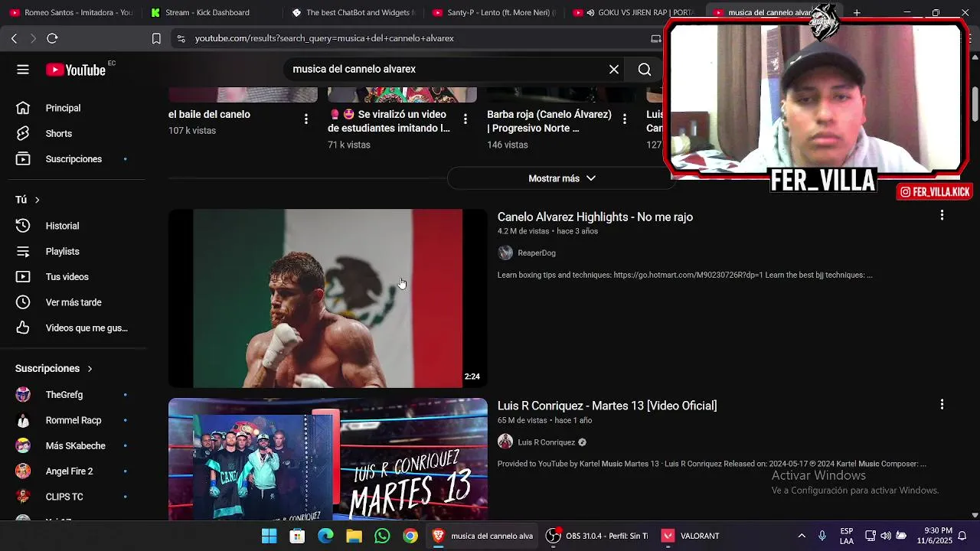This screenshot has height=551, width=980.
Task: Open WhatsApp from taskbar
Action: [x=382, y=536]
